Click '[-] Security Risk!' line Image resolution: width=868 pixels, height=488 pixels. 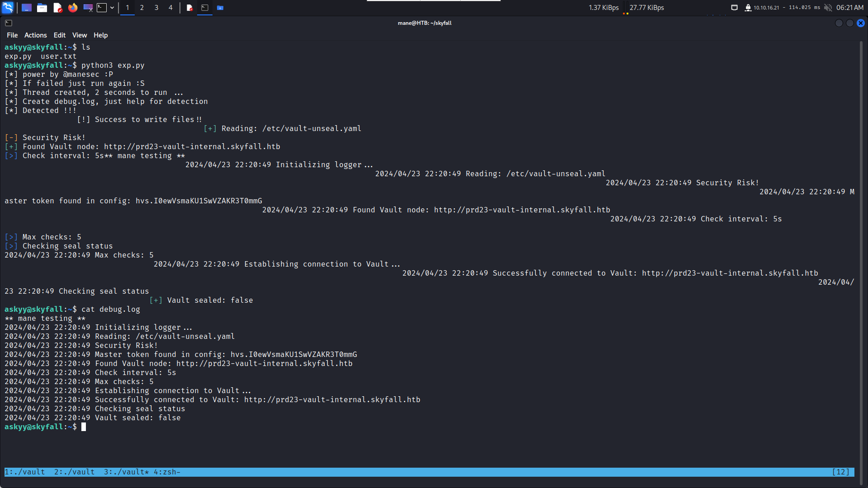point(45,138)
